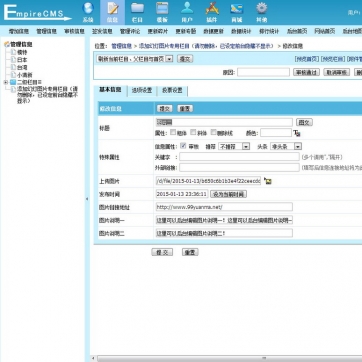Open the 不推荐 recommendation dropdown
362x362 pixels.
click(234, 146)
